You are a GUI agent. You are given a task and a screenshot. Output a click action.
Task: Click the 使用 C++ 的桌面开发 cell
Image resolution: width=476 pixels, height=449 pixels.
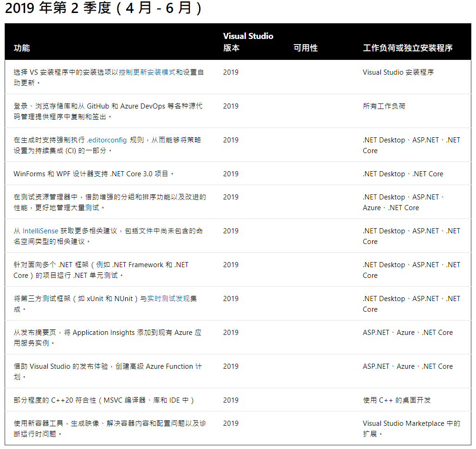click(x=397, y=400)
